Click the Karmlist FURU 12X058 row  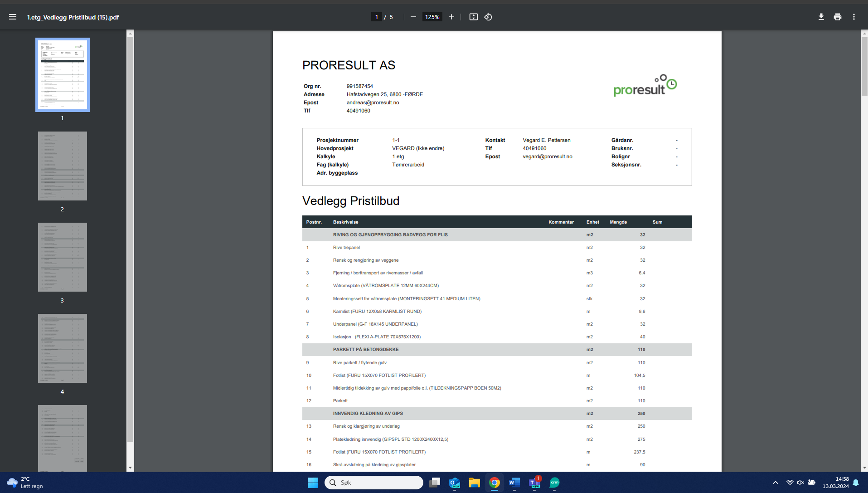(x=497, y=312)
